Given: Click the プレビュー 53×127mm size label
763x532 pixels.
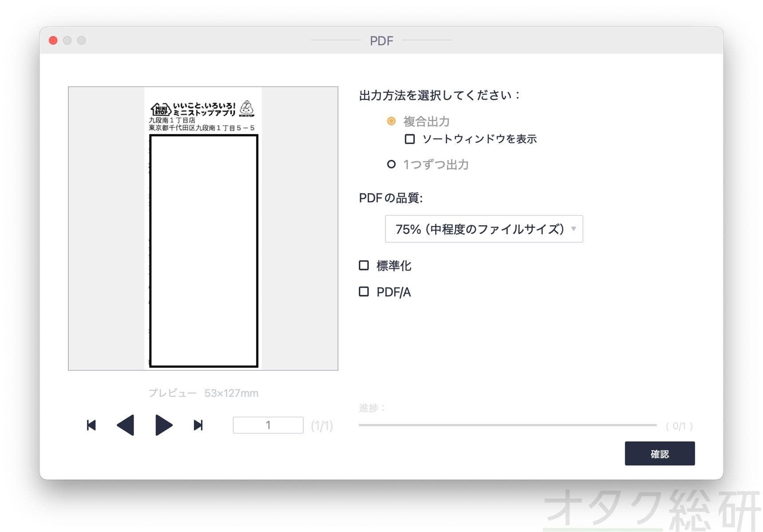Looking at the screenshot, I should tap(203, 393).
